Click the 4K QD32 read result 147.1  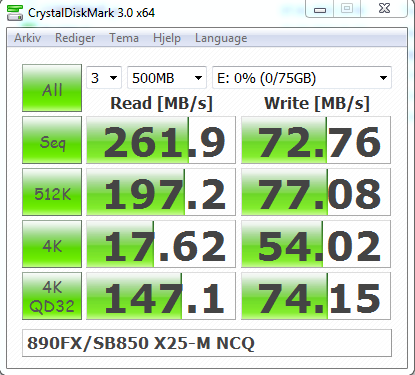pos(161,296)
